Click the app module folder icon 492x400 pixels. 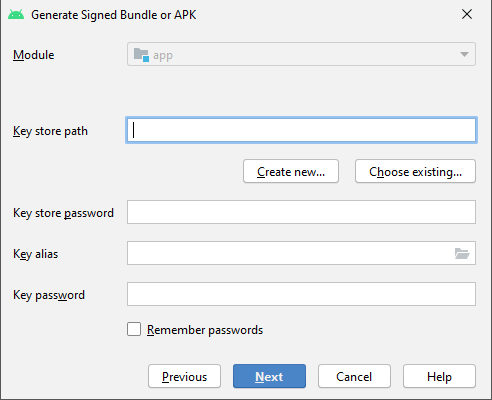(141, 55)
